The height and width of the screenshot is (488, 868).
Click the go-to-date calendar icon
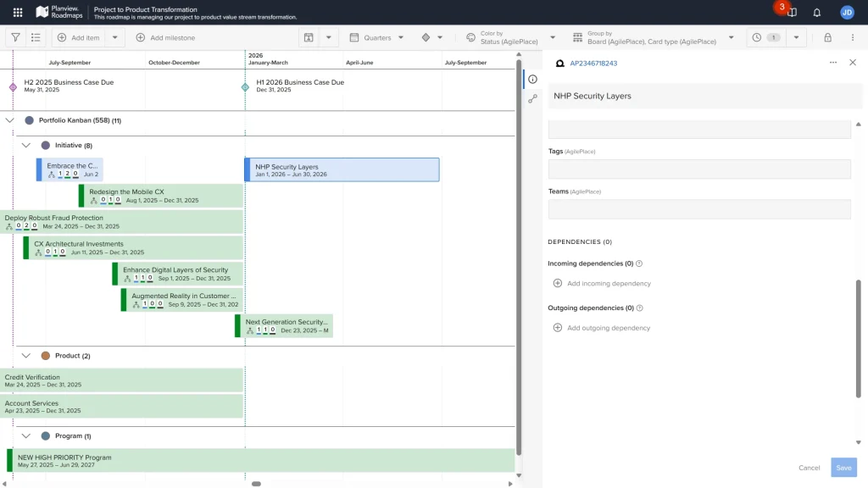(309, 37)
